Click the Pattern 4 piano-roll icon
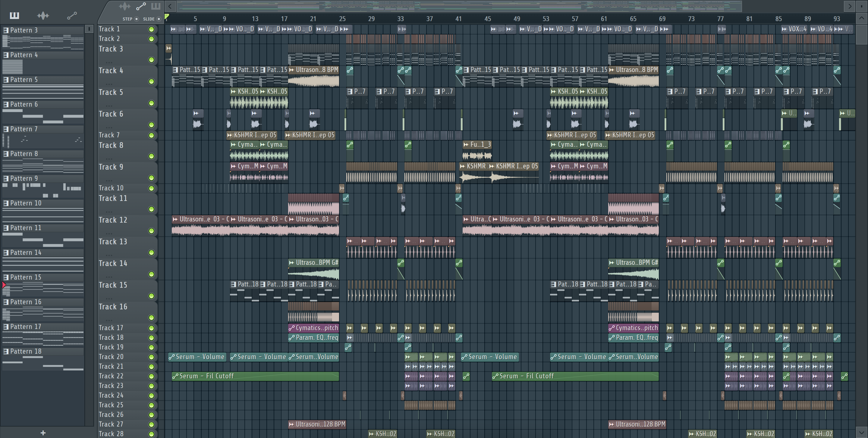Viewport: 868px width, 438px height. (x=6, y=55)
